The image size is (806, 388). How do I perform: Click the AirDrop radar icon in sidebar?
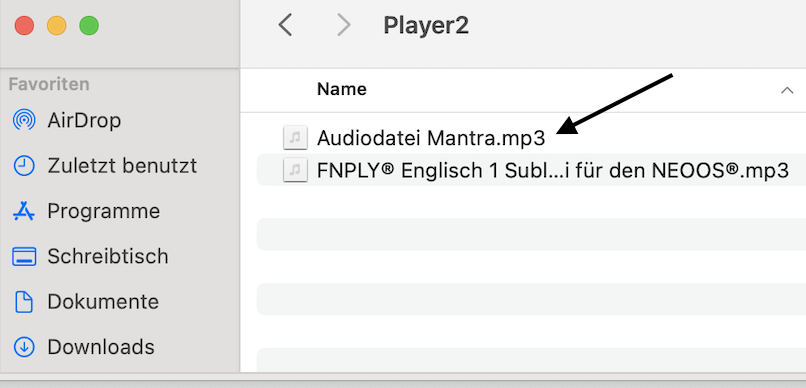point(24,121)
